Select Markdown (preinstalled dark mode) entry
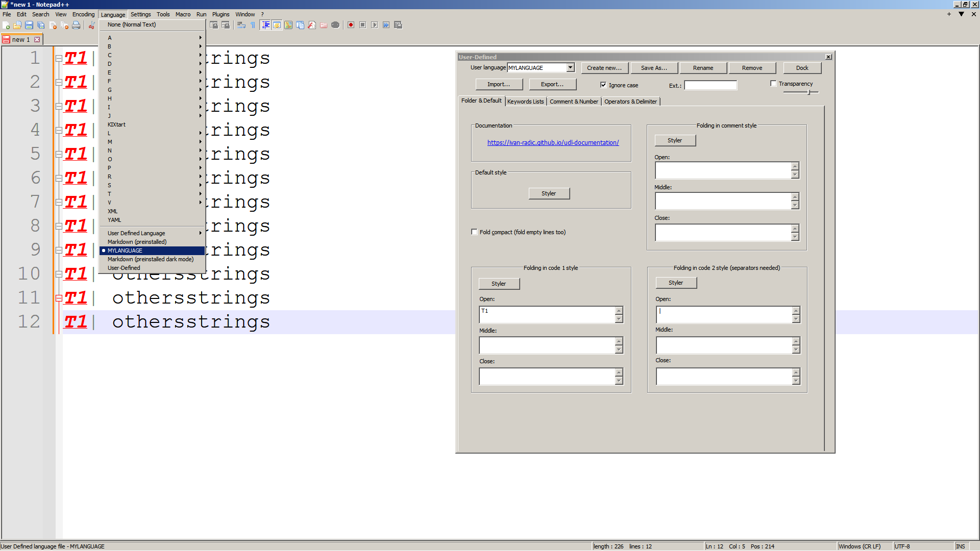 152,259
